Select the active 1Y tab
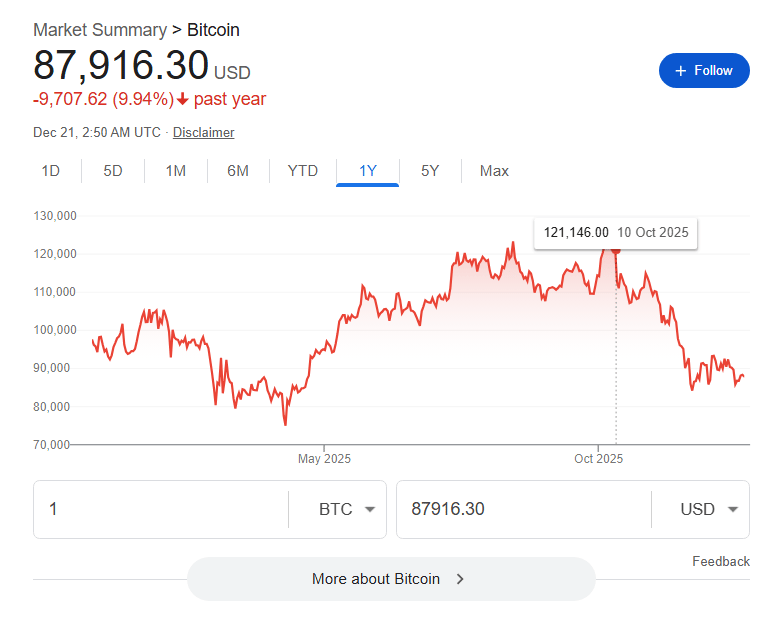This screenshot has height=630, width=779. point(368,171)
